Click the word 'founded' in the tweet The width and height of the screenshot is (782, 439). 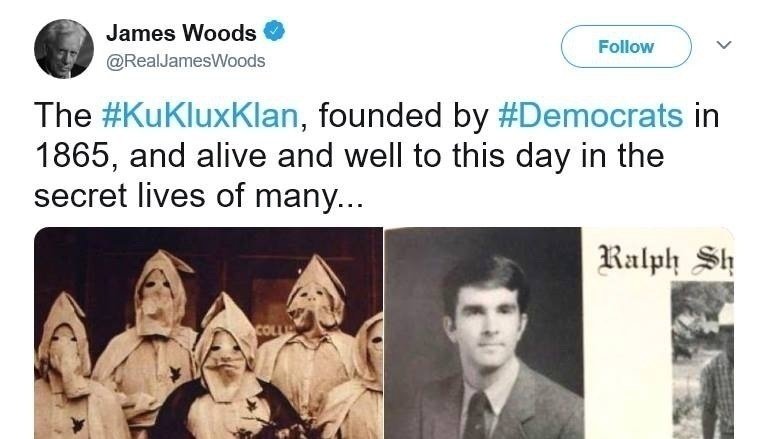pyautogui.click(x=381, y=116)
